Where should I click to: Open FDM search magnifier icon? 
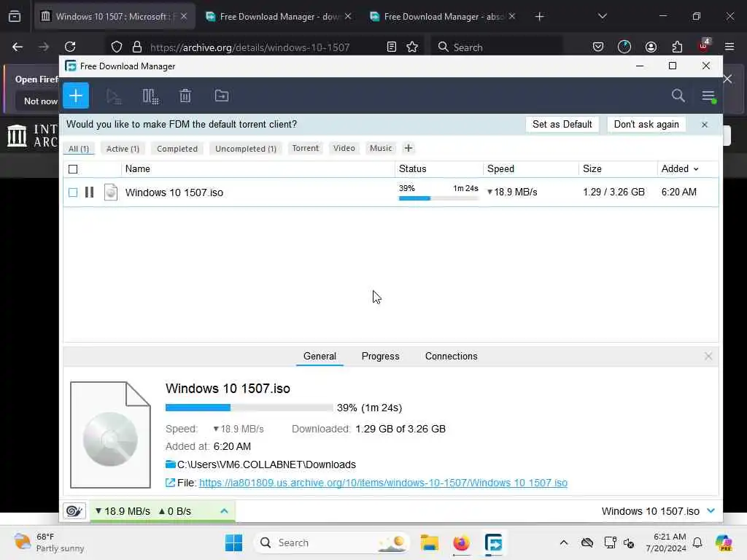[678, 96]
